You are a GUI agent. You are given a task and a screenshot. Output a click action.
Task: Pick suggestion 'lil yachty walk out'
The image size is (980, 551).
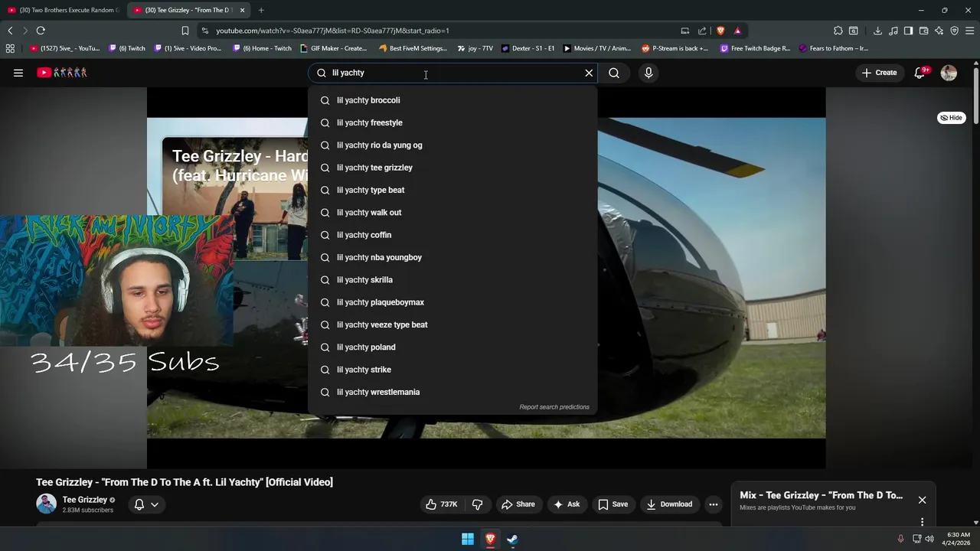pos(452,213)
